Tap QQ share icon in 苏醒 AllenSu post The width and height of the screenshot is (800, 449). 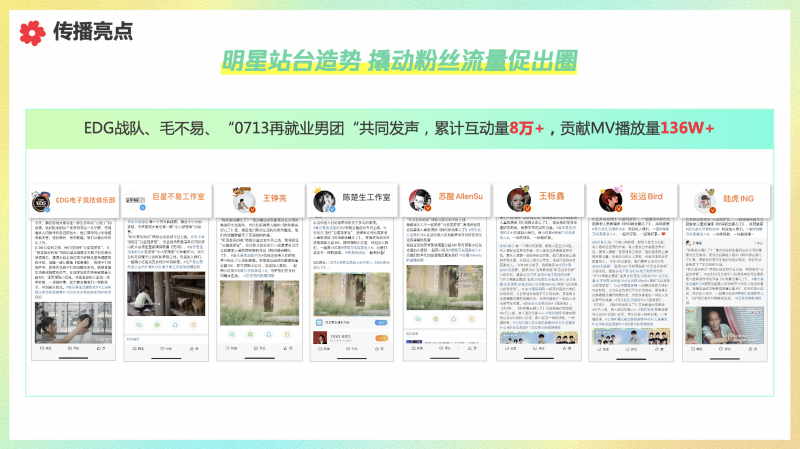coord(454,319)
